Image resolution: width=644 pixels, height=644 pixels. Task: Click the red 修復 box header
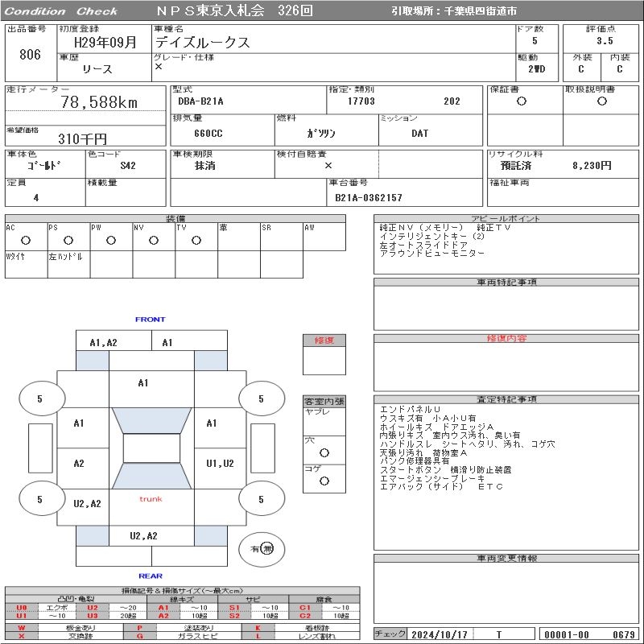click(x=324, y=340)
